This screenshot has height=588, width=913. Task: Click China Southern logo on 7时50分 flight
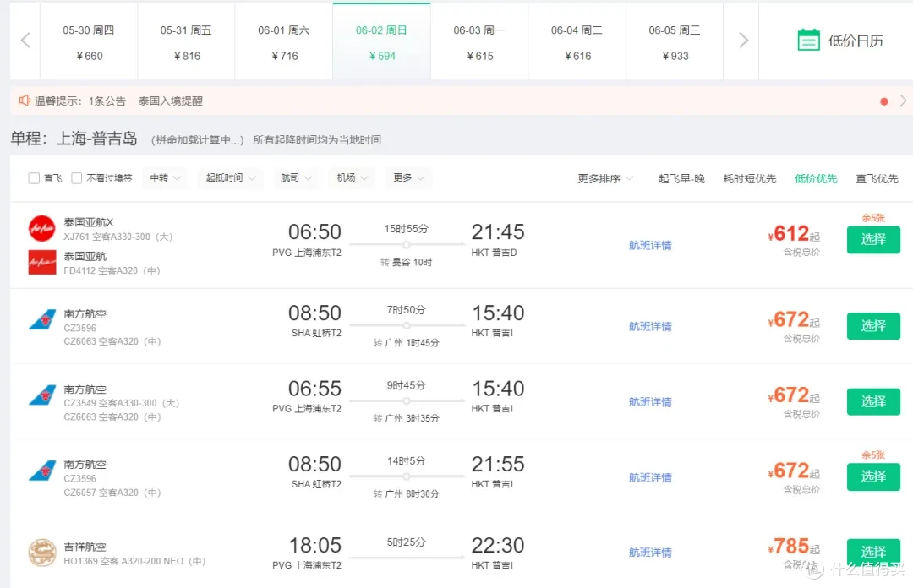tap(42, 319)
